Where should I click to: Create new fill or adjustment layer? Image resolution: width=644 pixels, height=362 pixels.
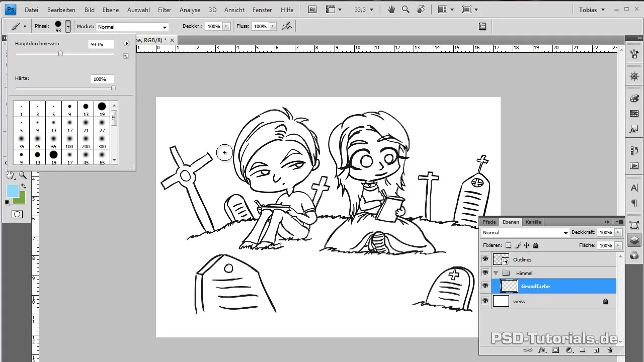(x=570, y=350)
